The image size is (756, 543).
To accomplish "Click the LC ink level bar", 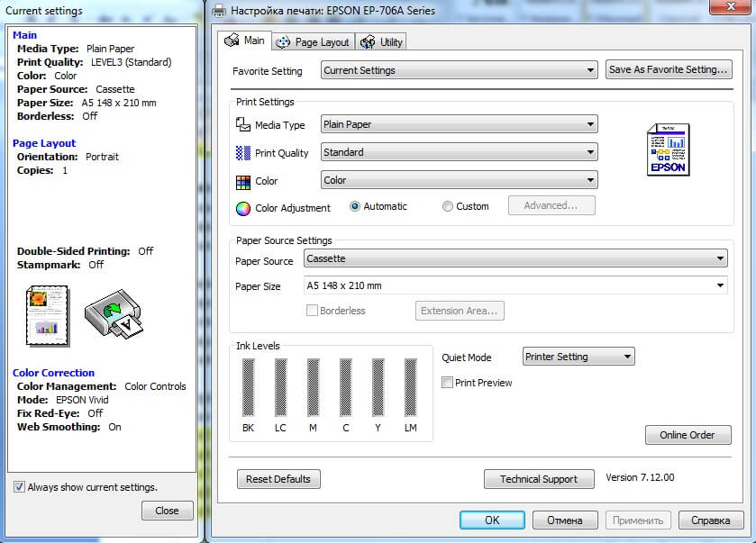I will pyautogui.click(x=280, y=387).
